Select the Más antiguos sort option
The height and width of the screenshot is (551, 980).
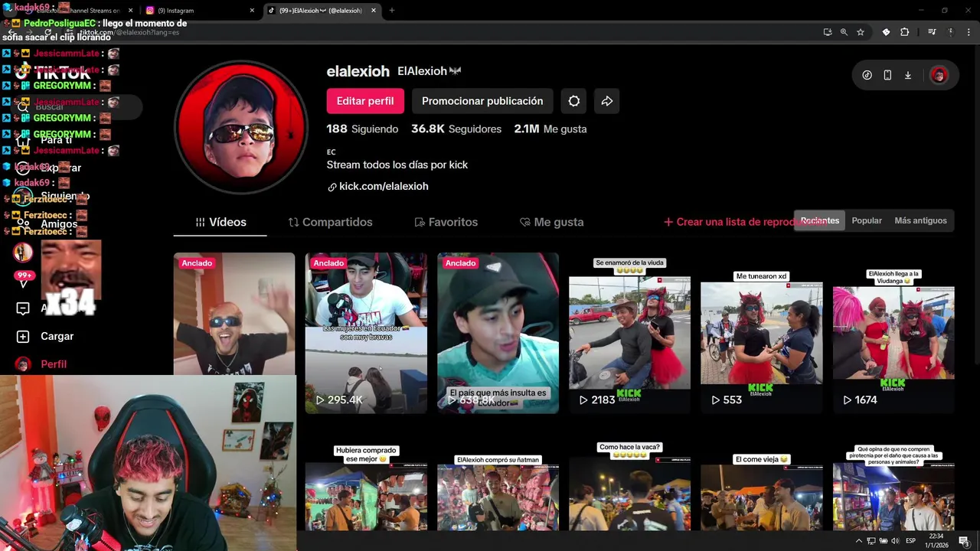(x=920, y=220)
